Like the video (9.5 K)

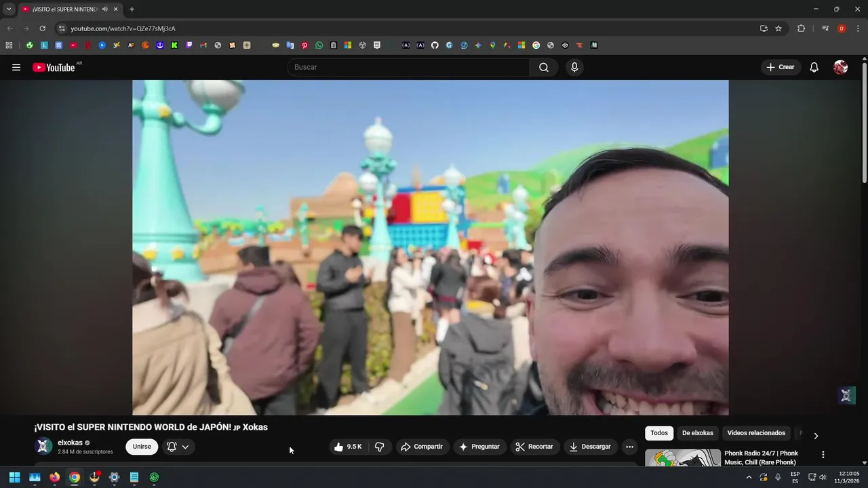pos(348,447)
